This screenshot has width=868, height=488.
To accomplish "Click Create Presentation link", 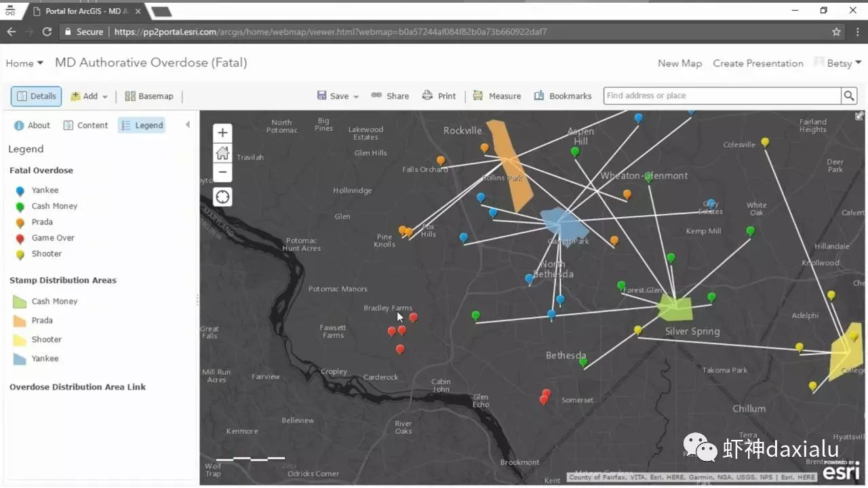I will tap(758, 63).
